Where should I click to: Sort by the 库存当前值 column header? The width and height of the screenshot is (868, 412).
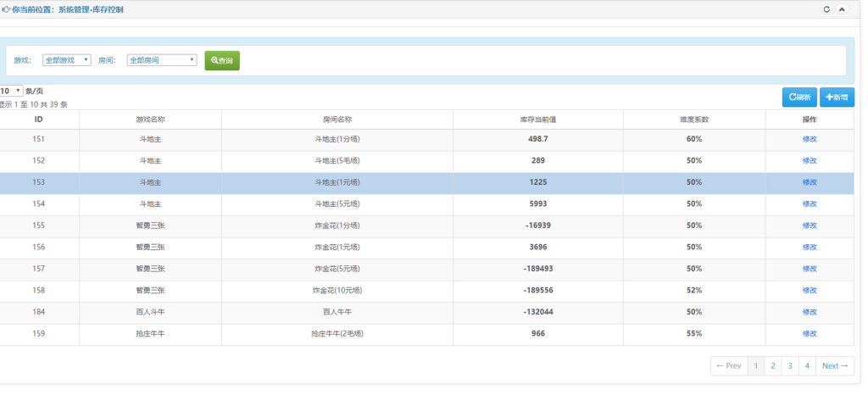pyautogui.click(x=537, y=120)
